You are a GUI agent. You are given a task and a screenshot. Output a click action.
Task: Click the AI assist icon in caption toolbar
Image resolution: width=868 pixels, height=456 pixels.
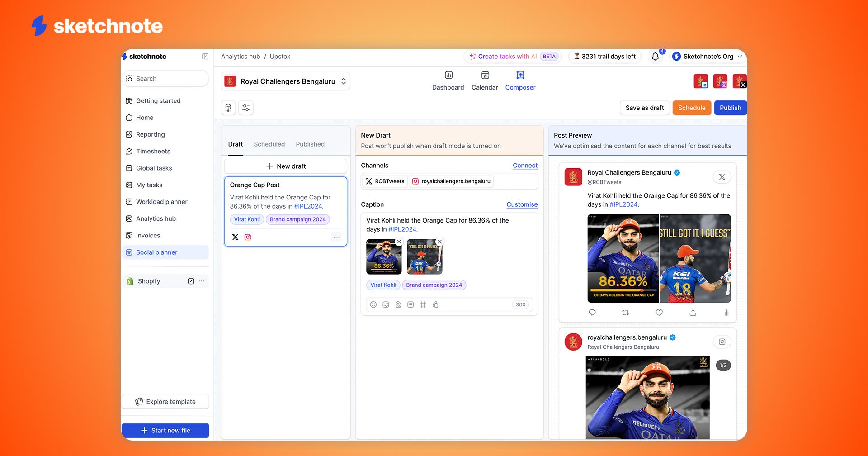(435, 304)
